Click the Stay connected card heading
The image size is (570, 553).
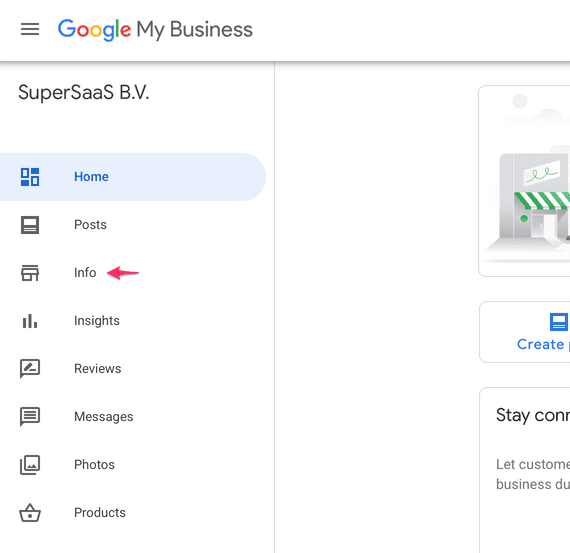tap(533, 415)
